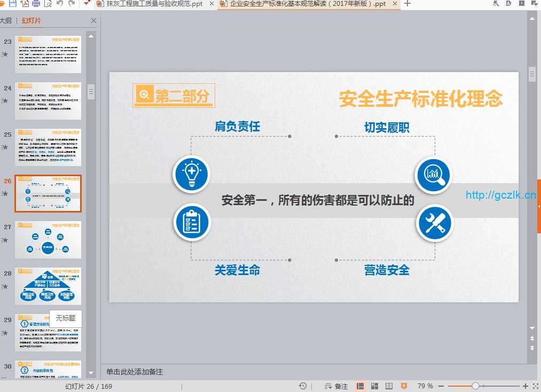Open a new document tab with plus
This screenshot has height=392, width=541.
pos(407,4)
